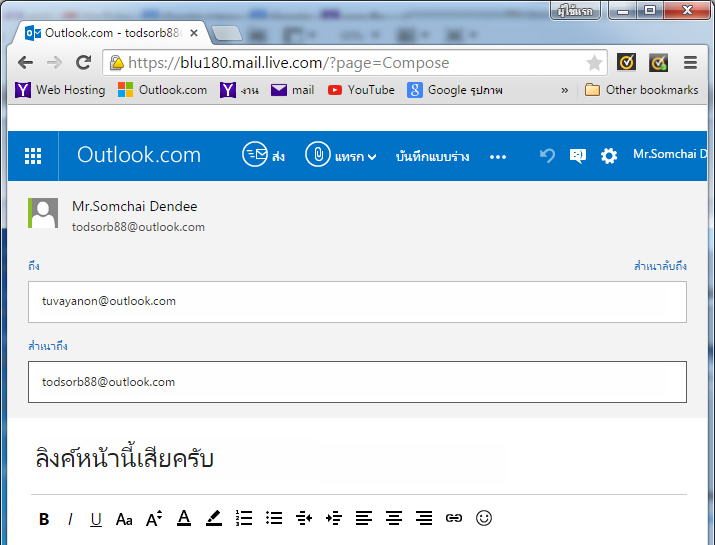
Task: Open the text highlight color picker
Action: [x=213, y=518]
